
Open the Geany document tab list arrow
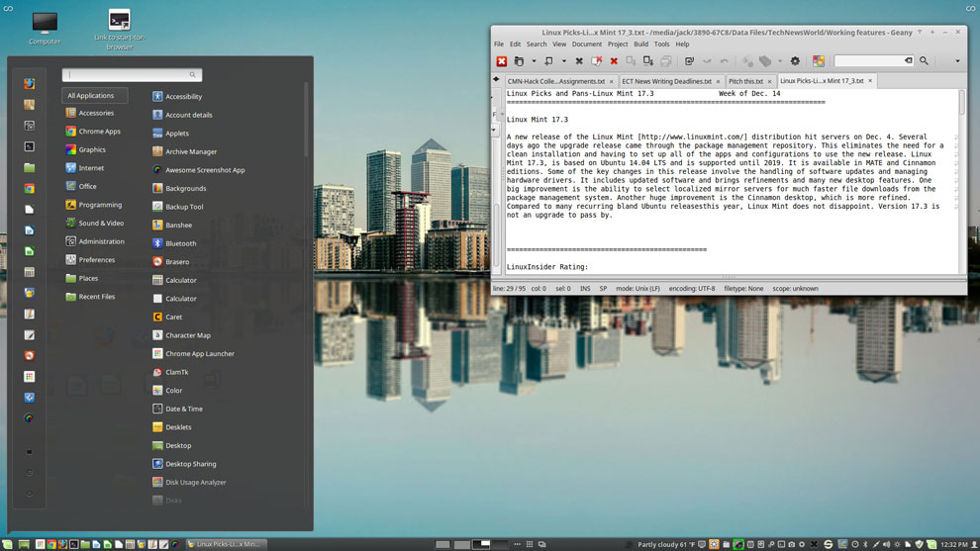coord(496,79)
